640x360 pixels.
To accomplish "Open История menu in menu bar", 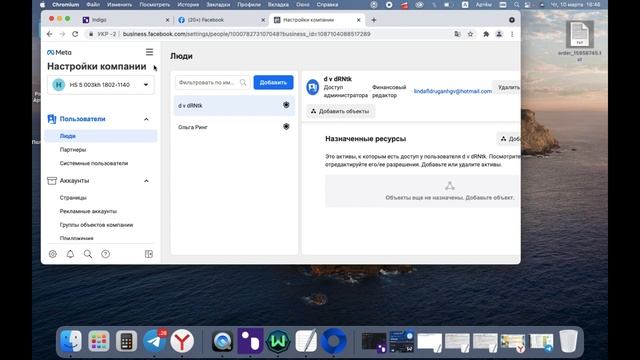I will (188, 4).
